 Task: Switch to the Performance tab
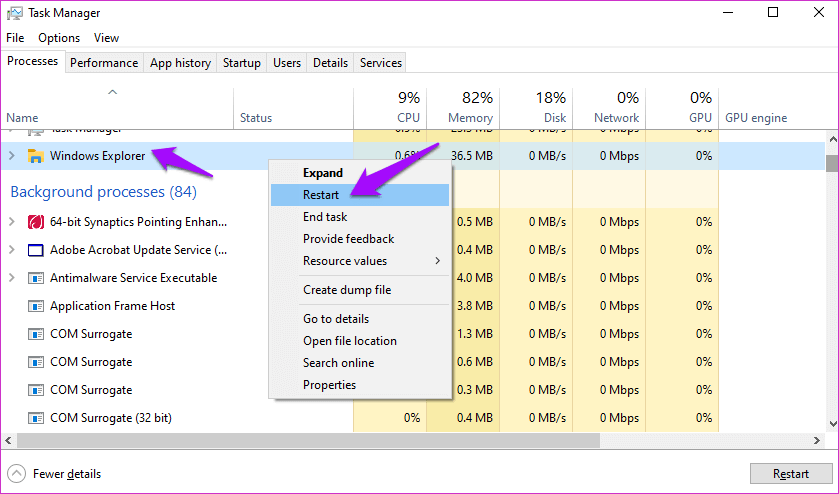point(104,63)
